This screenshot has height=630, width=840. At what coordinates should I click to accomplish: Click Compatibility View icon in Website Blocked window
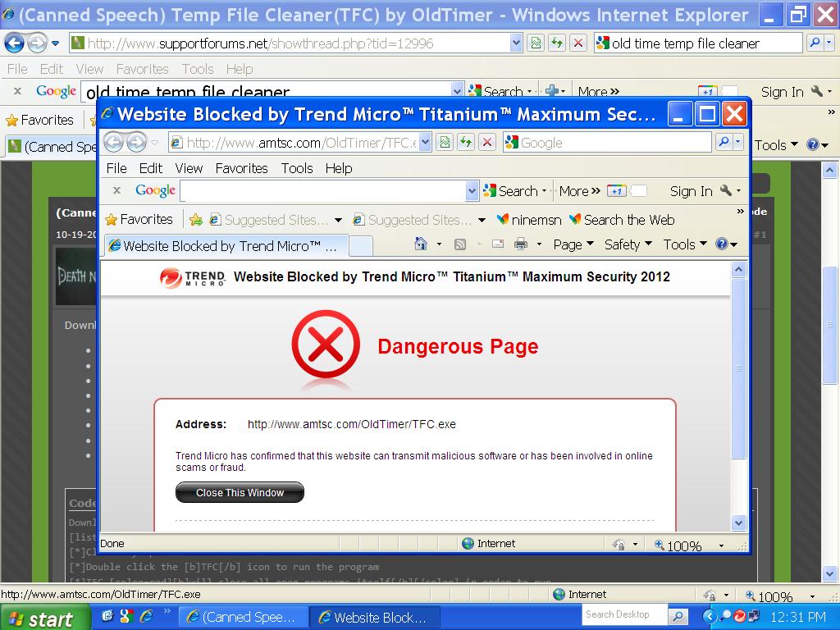[444, 143]
